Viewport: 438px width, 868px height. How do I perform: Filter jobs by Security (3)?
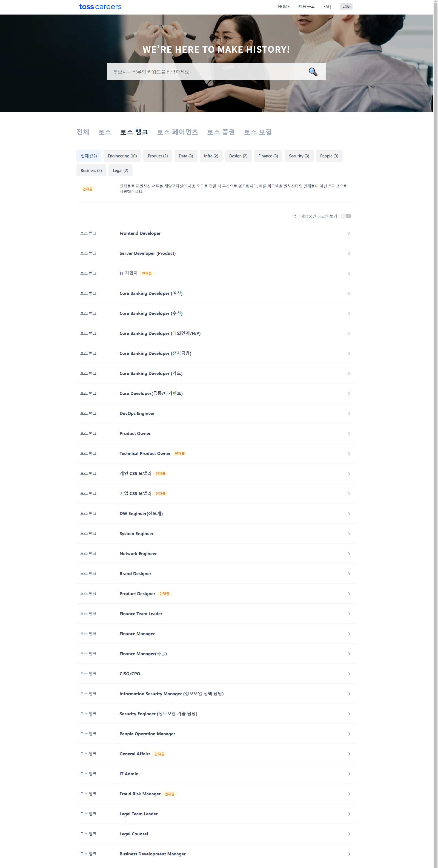coord(299,156)
